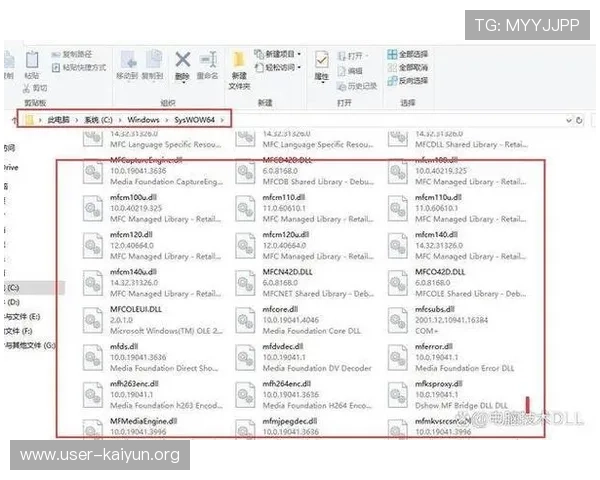Click the MFCO42D.DLL file icon
Screen dimensions: 600x480
click(x=398, y=283)
